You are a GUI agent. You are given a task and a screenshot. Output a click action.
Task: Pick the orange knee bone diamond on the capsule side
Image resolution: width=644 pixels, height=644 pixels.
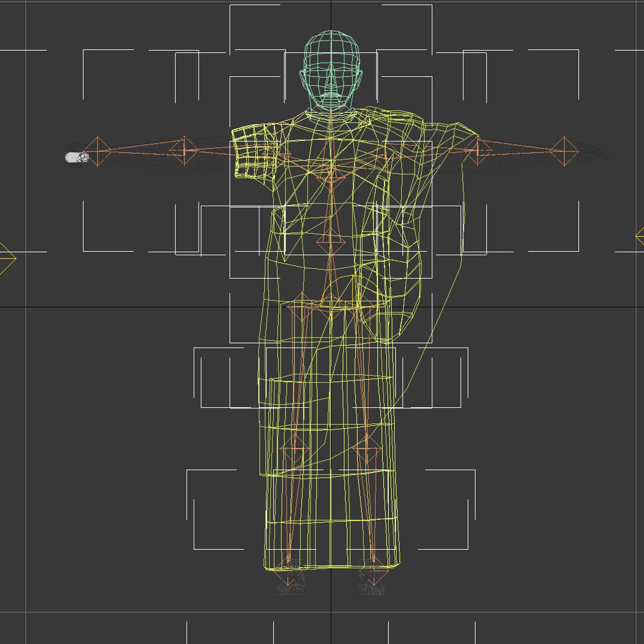click(x=295, y=449)
